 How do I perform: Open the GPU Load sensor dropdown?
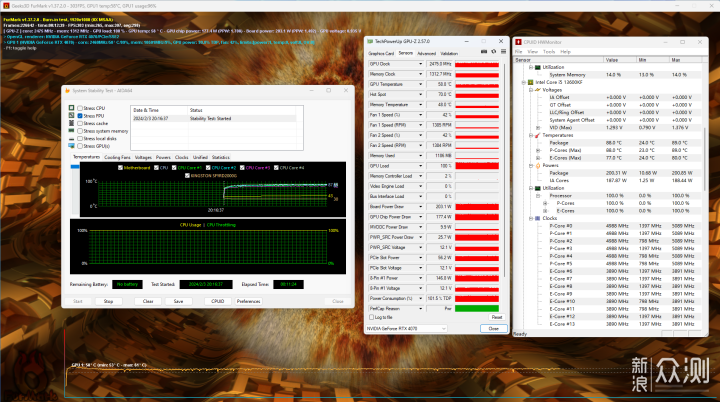[x=420, y=166]
